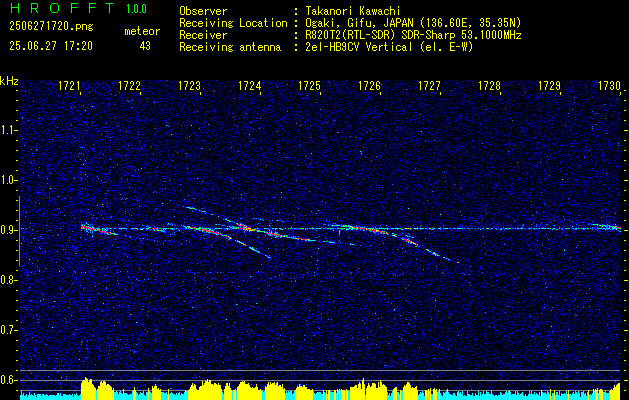Click the antenna 2el-HB9CV Vertical text

click(387, 47)
